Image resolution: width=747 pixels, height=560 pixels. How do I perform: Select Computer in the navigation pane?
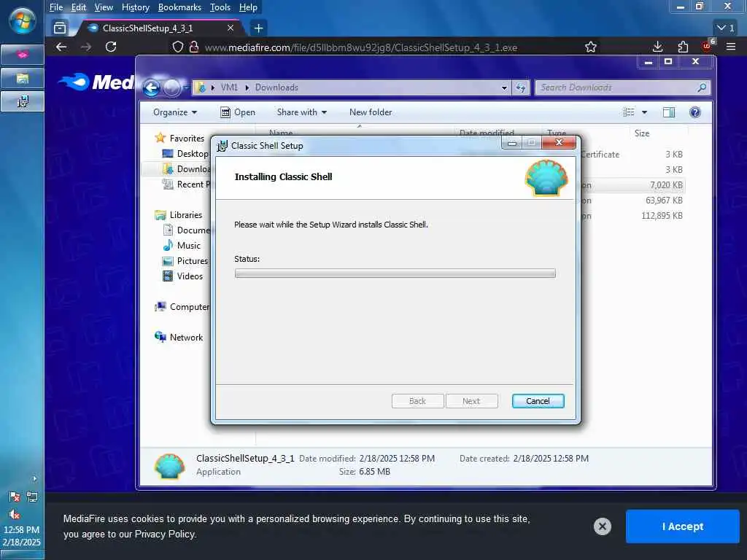182,307
